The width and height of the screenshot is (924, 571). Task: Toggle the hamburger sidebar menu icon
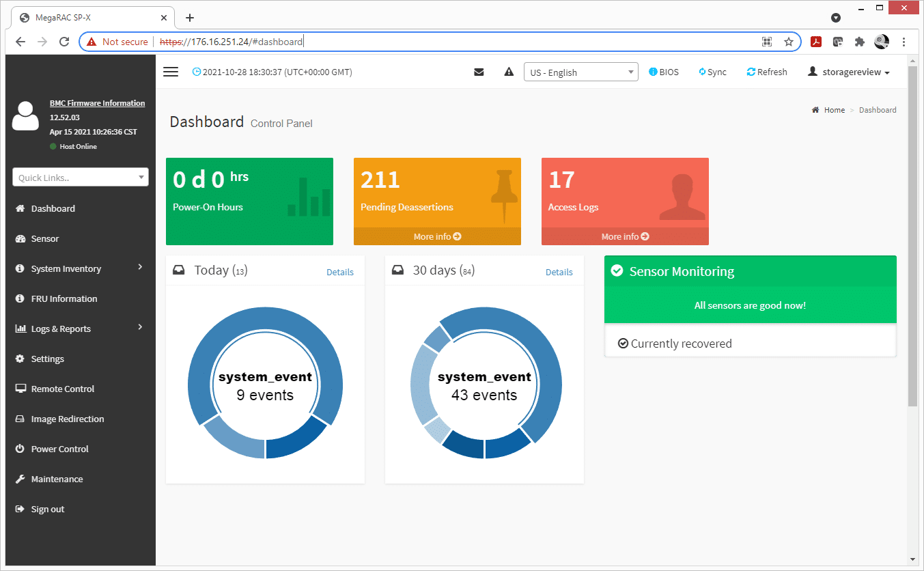tap(171, 72)
